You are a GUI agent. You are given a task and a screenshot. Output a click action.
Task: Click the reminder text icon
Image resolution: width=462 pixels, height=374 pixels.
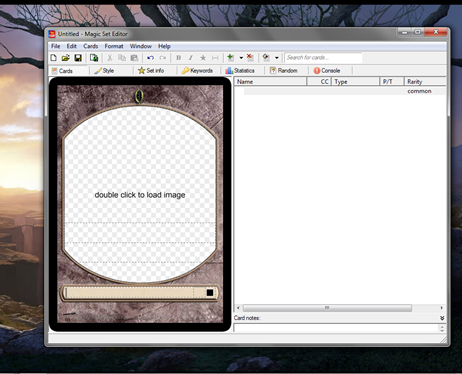215,58
